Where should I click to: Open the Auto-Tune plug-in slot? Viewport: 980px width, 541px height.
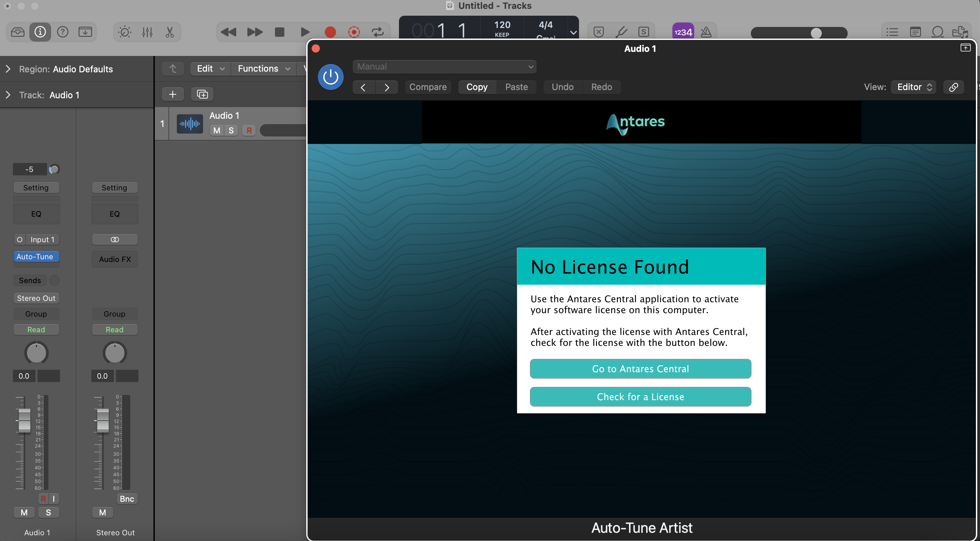[36, 257]
